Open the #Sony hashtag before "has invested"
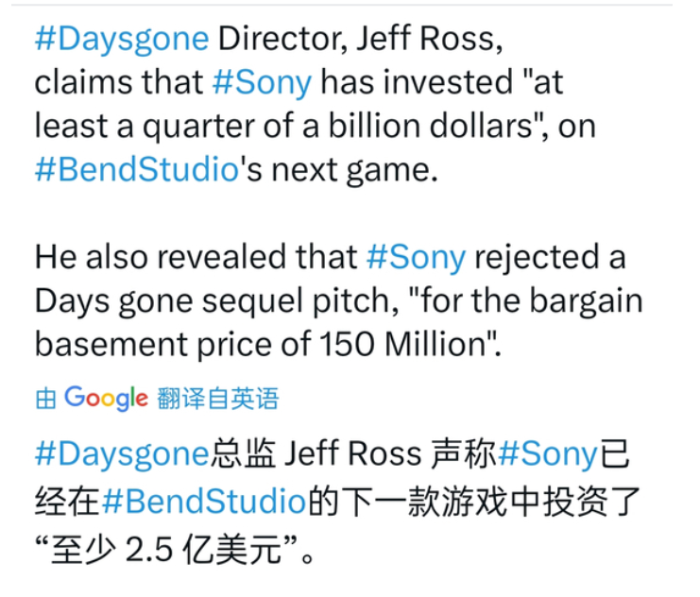 coord(262,82)
